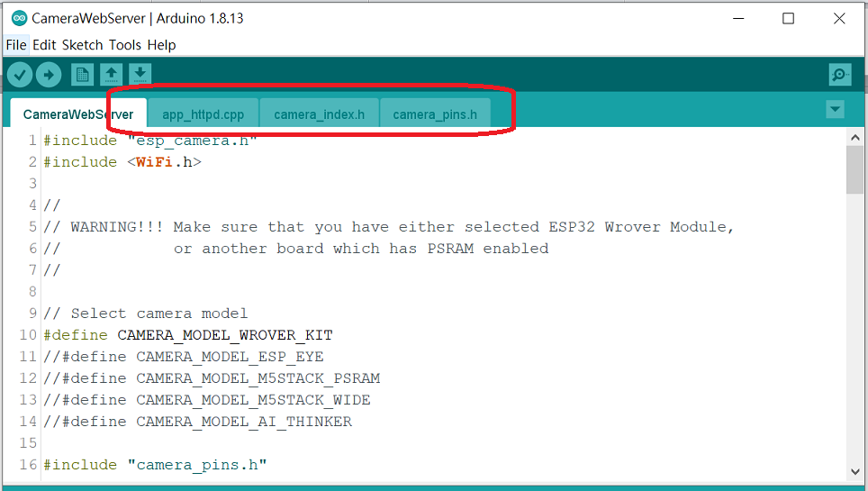The image size is (868, 491).
Task: Click the line '#include "esp_camera.h"'
Action: (150, 141)
